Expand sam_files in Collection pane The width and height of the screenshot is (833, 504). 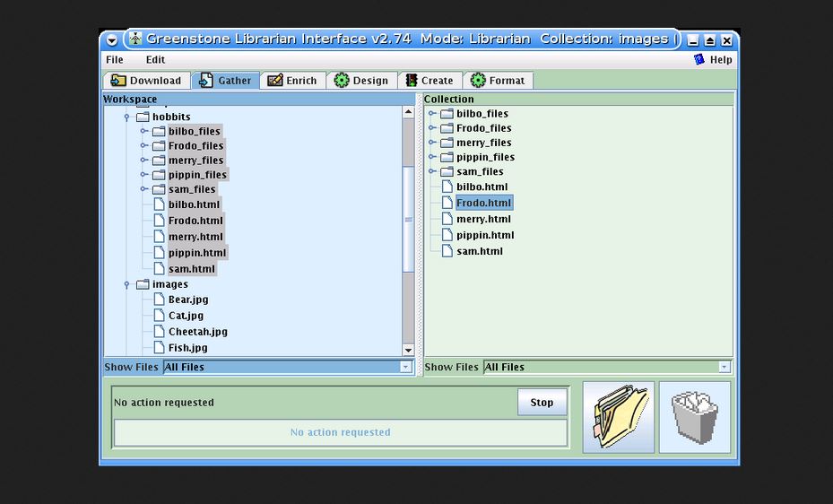pyautogui.click(x=432, y=171)
